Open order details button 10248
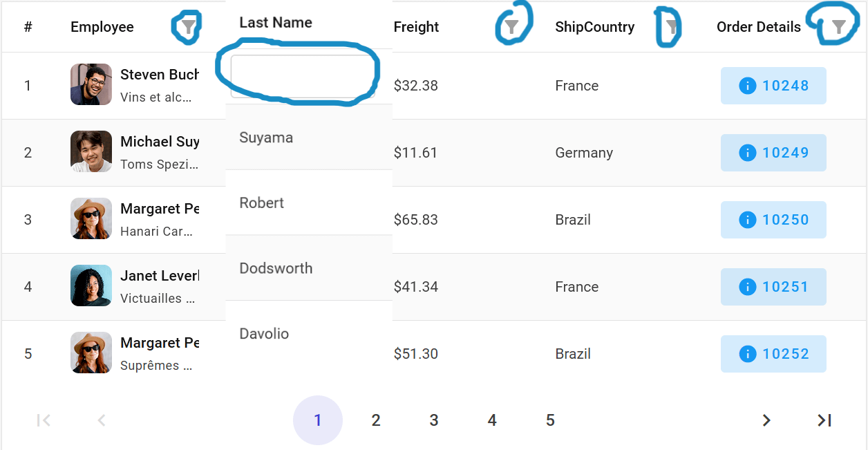868x450 pixels. [773, 86]
